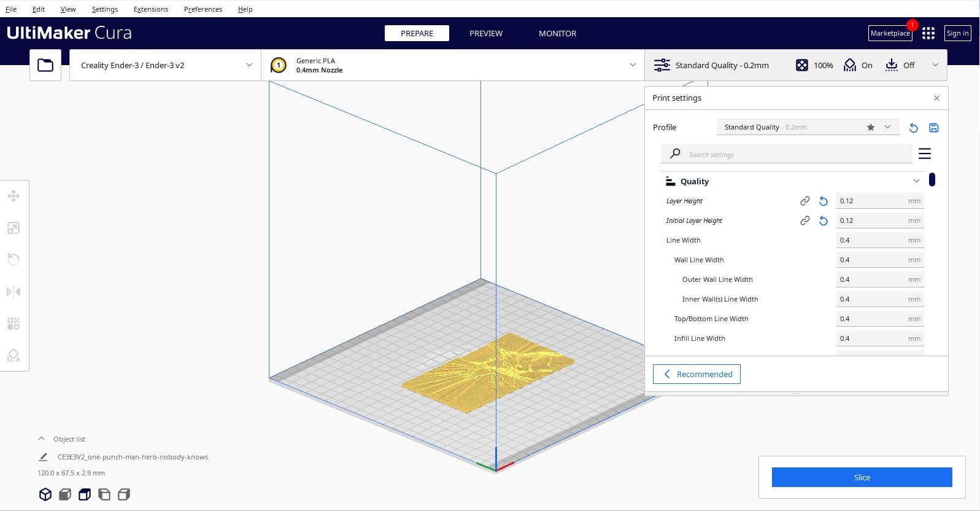The width and height of the screenshot is (980, 511).
Task: Click the print settings sliders icon
Action: tap(662, 65)
